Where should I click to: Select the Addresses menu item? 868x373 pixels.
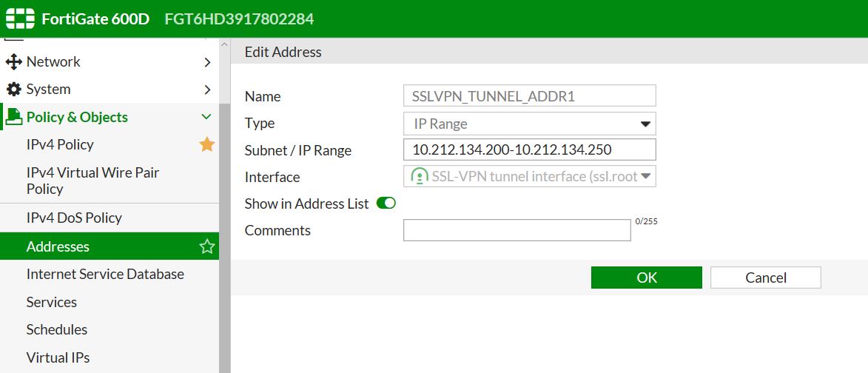click(x=110, y=246)
